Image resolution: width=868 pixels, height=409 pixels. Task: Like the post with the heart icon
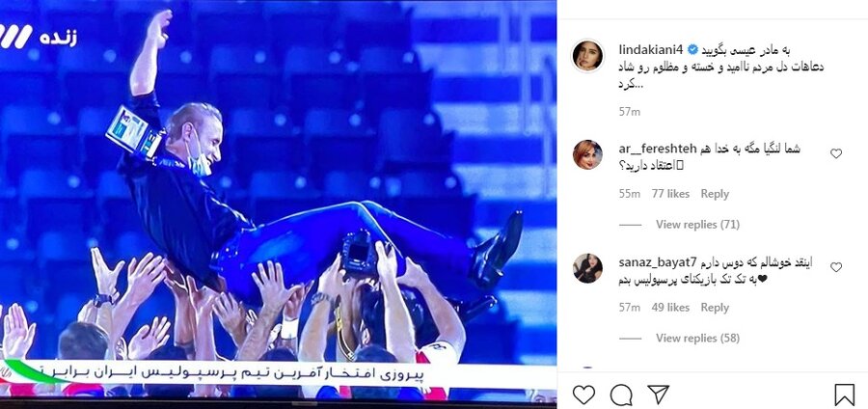(583, 395)
